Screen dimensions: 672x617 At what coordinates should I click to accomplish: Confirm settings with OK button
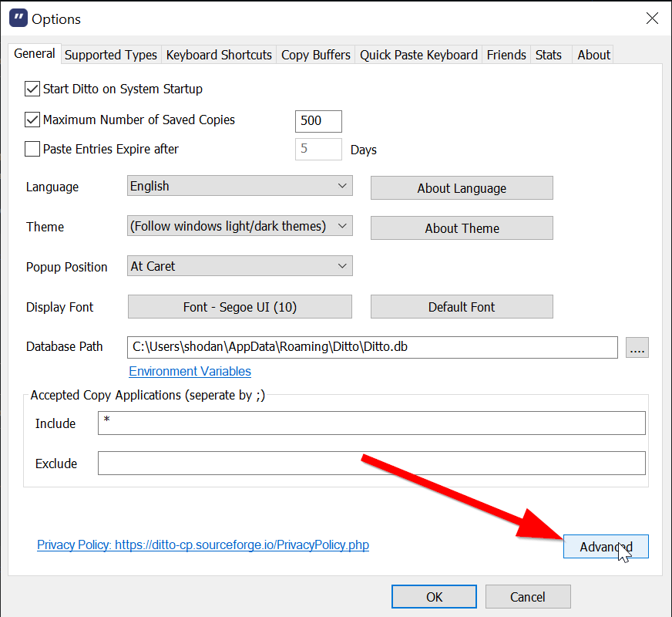[x=434, y=597]
